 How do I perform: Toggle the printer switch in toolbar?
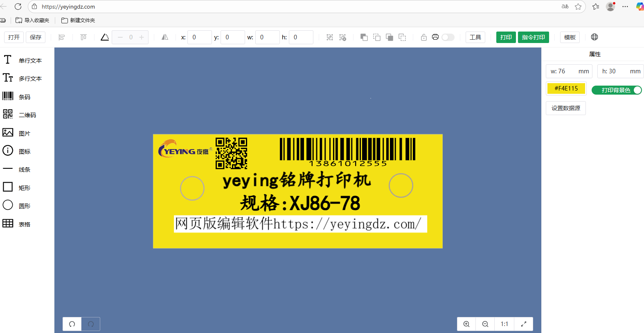(448, 37)
